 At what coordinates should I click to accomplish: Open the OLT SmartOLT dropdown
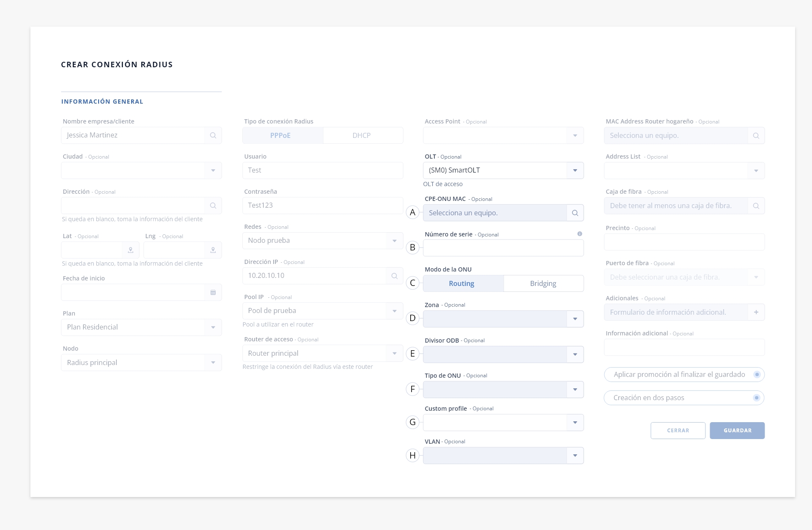[x=503, y=170]
